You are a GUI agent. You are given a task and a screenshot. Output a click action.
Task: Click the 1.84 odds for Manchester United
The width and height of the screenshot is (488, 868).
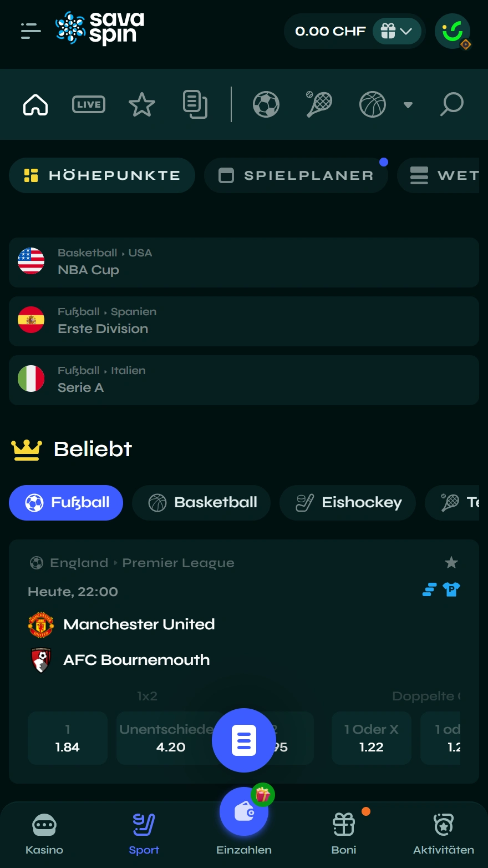[x=68, y=738]
